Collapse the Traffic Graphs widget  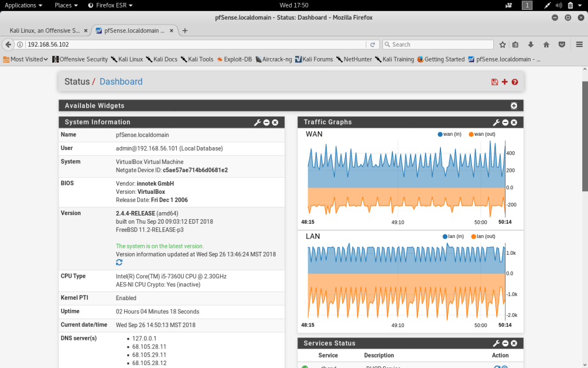tap(505, 122)
